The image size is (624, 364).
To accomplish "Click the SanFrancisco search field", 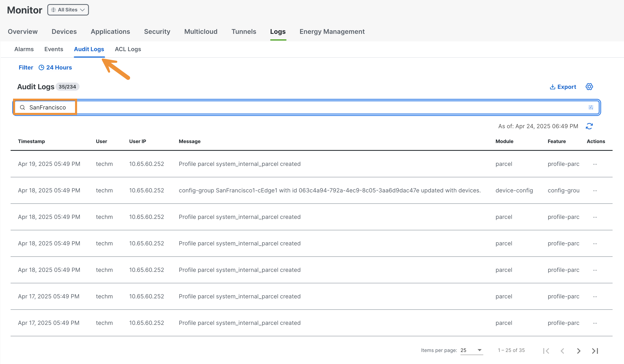I will (306, 107).
